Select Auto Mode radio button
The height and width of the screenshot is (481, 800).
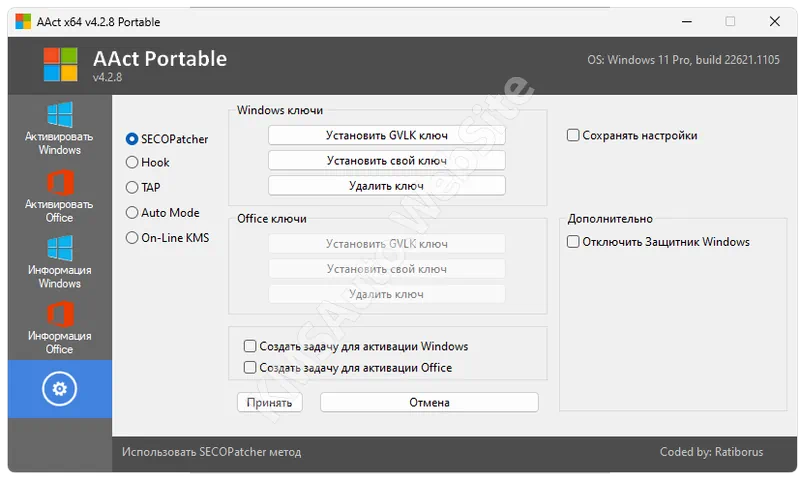[132, 212]
